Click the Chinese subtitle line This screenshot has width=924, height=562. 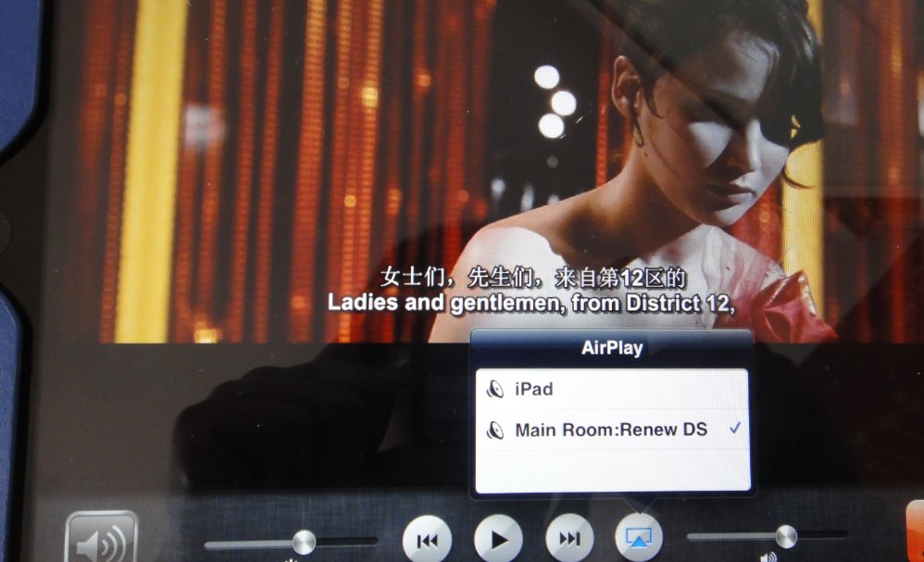pyautogui.click(x=532, y=278)
